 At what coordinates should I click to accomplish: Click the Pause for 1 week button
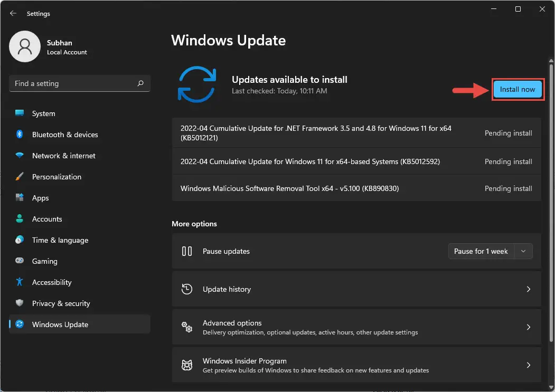tap(481, 251)
